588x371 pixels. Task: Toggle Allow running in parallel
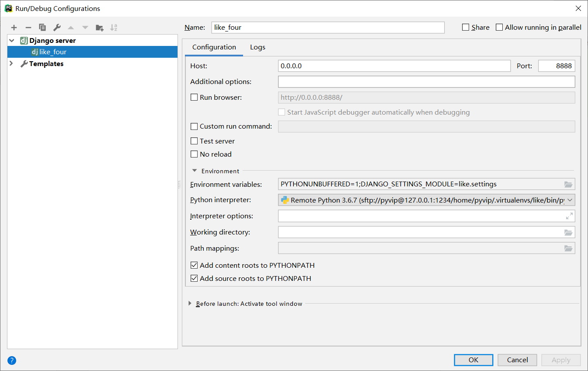point(499,27)
